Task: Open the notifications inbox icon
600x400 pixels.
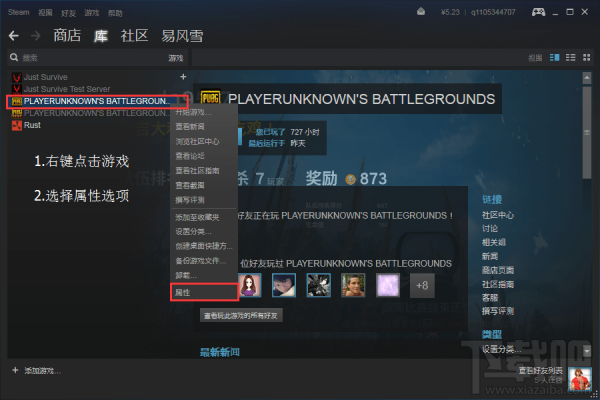Action: (x=421, y=12)
